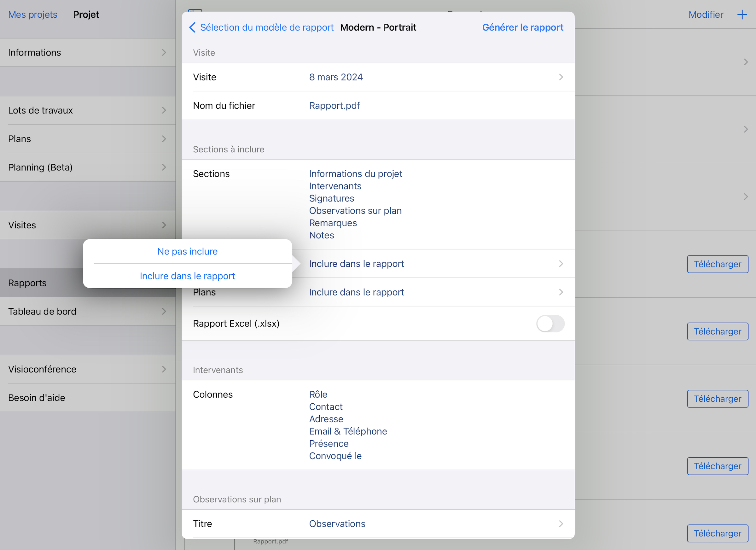Go back to 'Sélection du modèle de rapport'
This screenshot has height=550, width=756.
pyautogui.click(x=266, y=27)
